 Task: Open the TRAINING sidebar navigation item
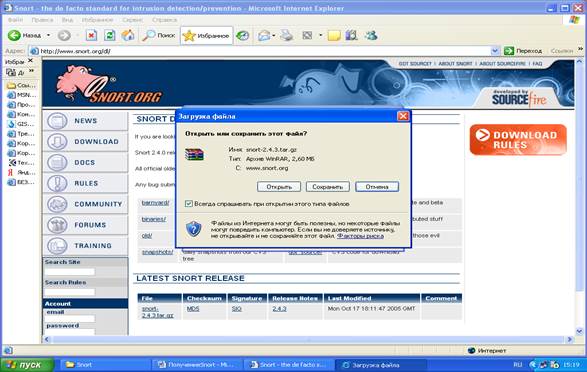pos(85,246)
